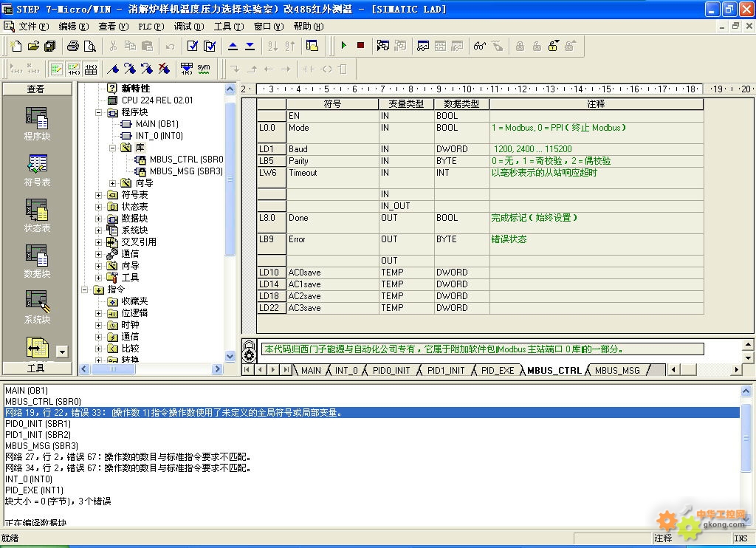Screen dimensions: 756x548
Task: Expand the 比较 instruction folder
Action: tap(98, 349)
